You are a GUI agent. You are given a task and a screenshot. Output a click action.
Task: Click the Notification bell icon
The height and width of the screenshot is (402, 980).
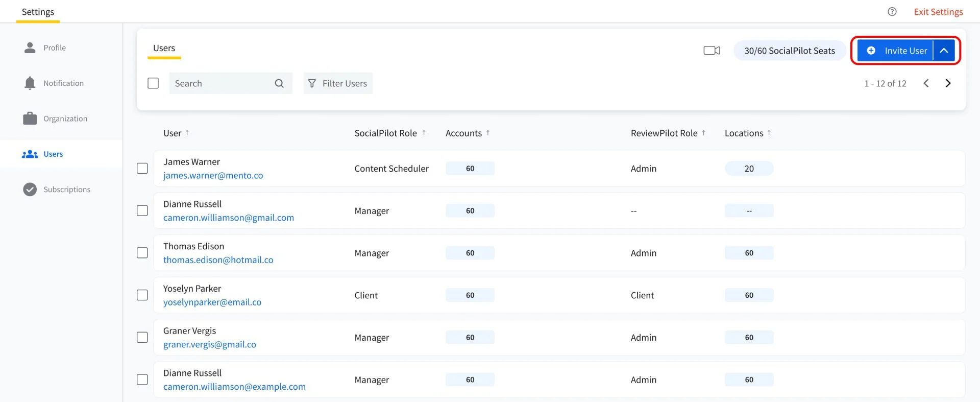30,83
